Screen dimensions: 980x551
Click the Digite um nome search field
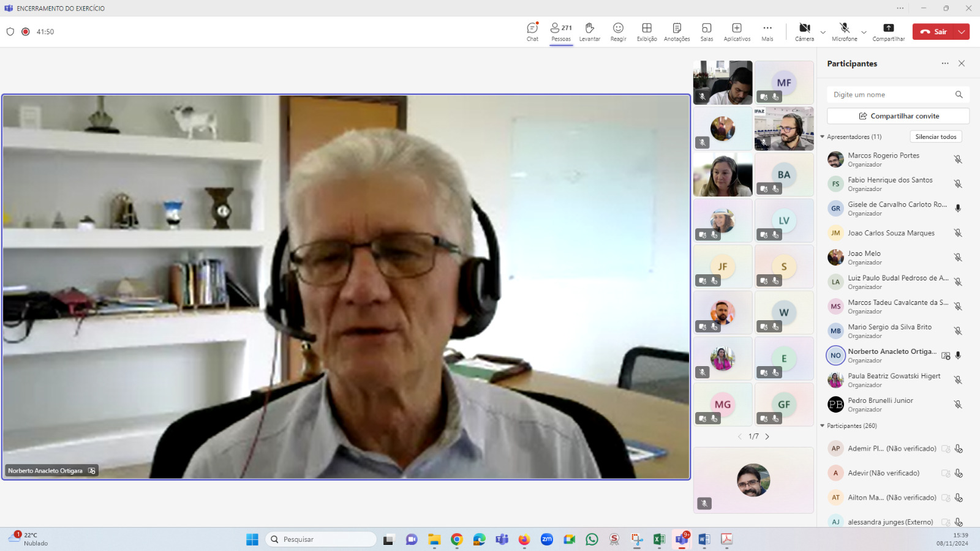pyautogui.click(x=892, y=95)
